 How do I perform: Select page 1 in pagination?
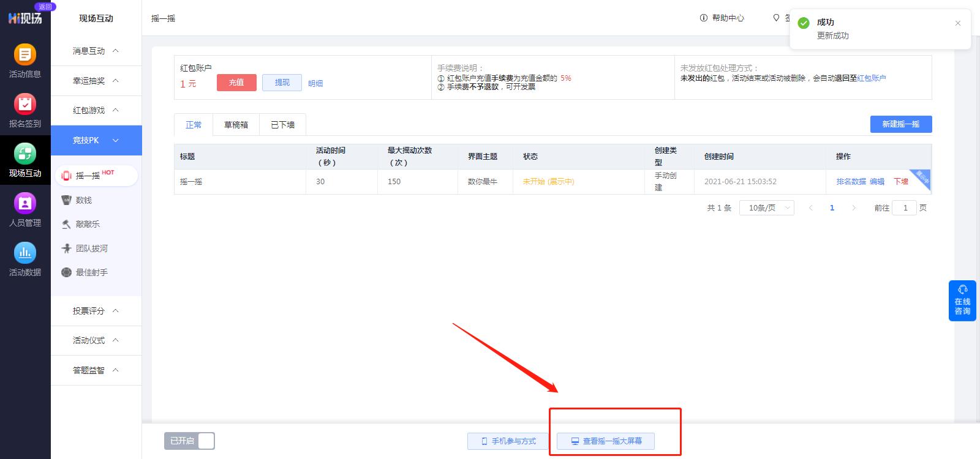click(832, 208)
